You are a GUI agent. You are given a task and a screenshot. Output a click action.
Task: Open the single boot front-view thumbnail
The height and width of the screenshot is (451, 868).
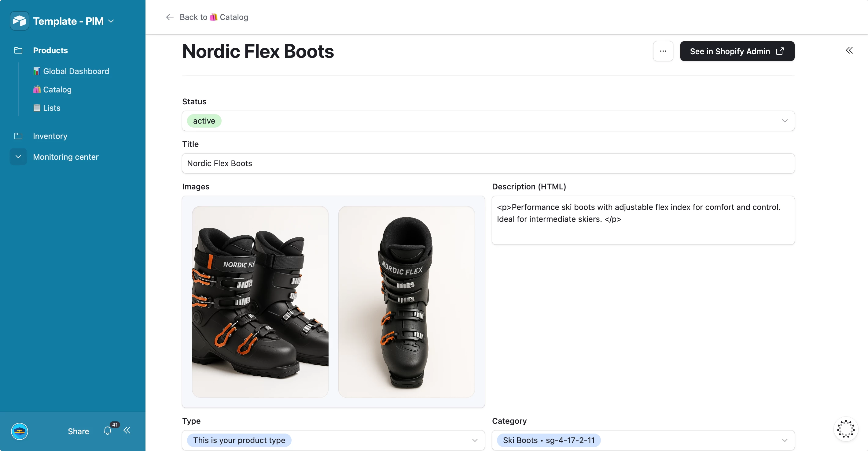click(406, 302)
